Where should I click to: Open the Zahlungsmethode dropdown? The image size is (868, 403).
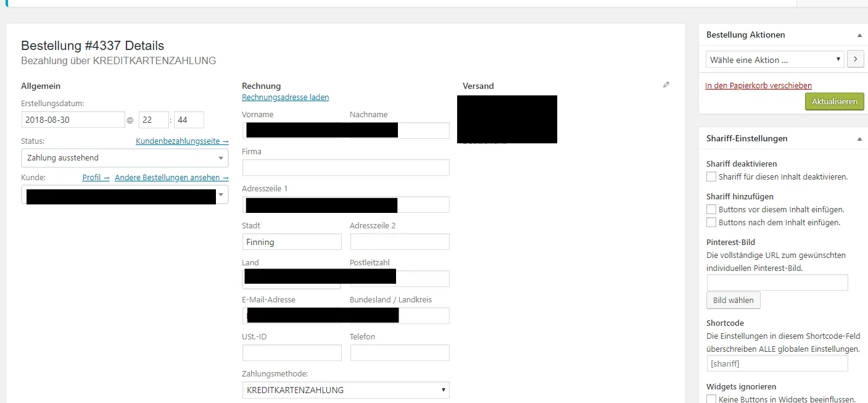[x=345, y=390]
